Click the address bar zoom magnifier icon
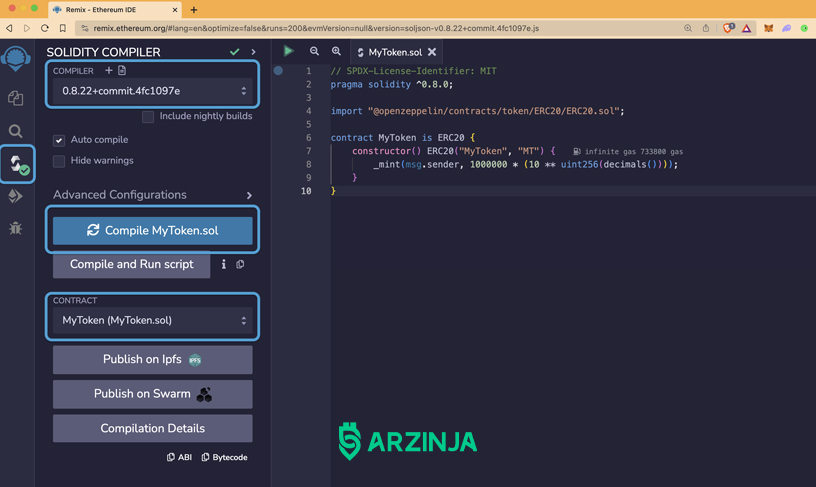This screenshot has width=816, height=487. coord(688,28)
